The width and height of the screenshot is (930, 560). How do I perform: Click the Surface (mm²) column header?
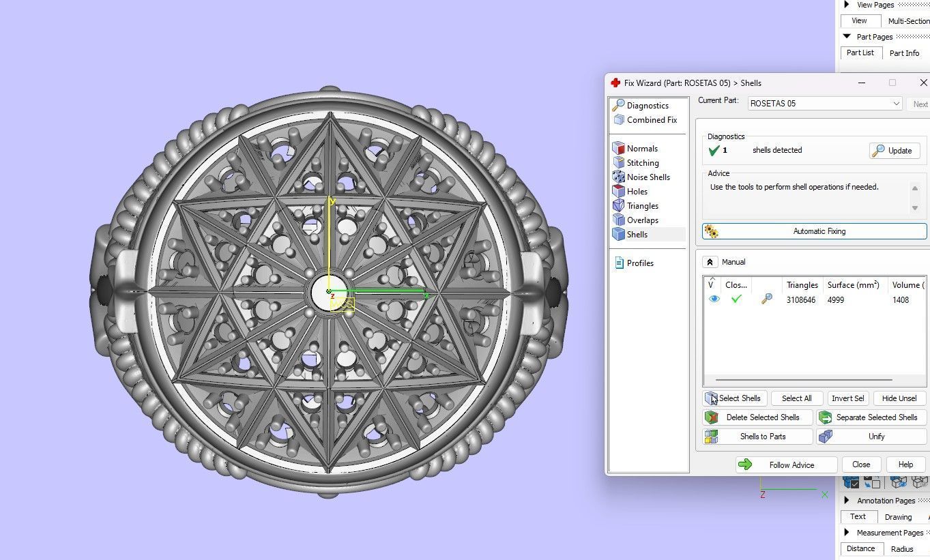tap(853, 285)
